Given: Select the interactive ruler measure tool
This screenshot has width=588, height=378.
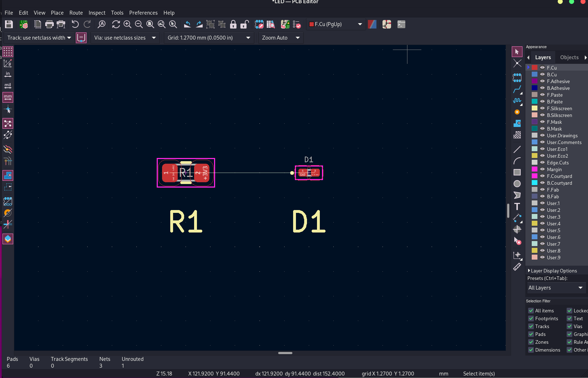Looking at the screenshot, I should (517, 267).
